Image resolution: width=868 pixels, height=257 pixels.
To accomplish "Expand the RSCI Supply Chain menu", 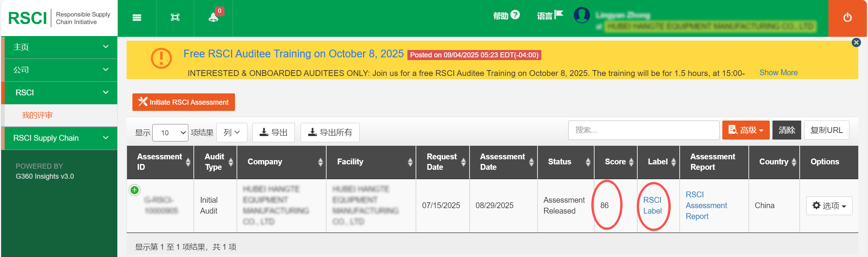I will [x=60, y=138].
